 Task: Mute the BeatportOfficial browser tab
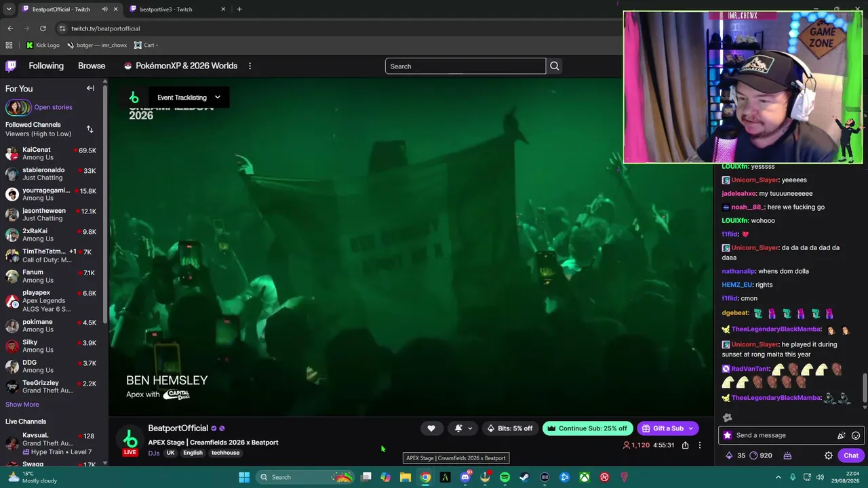coord(104,9)
